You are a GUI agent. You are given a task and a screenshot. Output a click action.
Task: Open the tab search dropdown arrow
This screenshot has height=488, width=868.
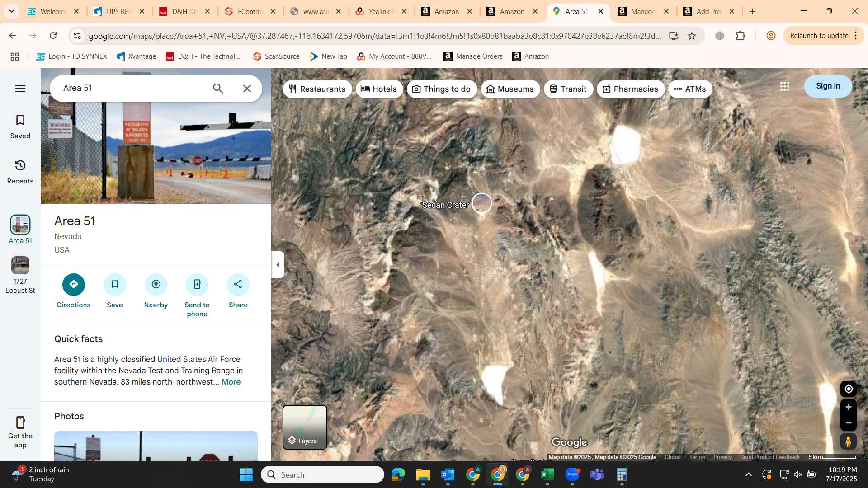click(x=11, y=11)
